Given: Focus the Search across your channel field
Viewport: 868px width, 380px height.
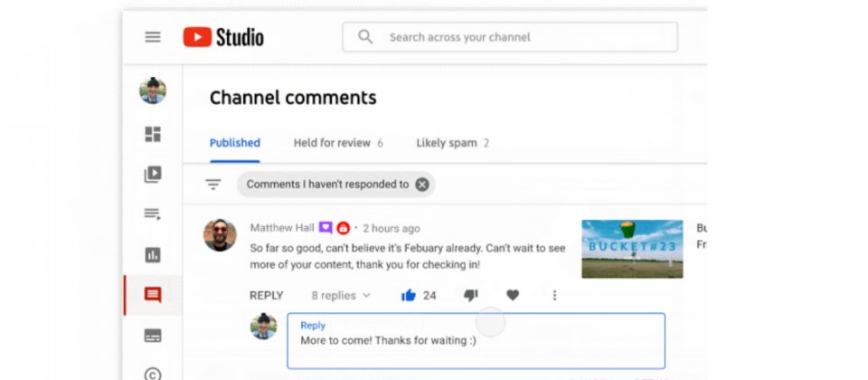Looking at the screenshot, I should [510, 37].
